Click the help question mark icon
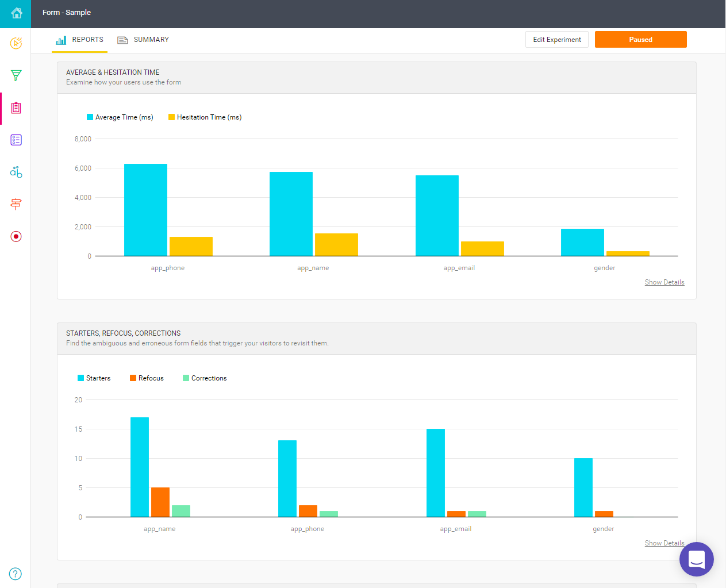 [16, 574]
